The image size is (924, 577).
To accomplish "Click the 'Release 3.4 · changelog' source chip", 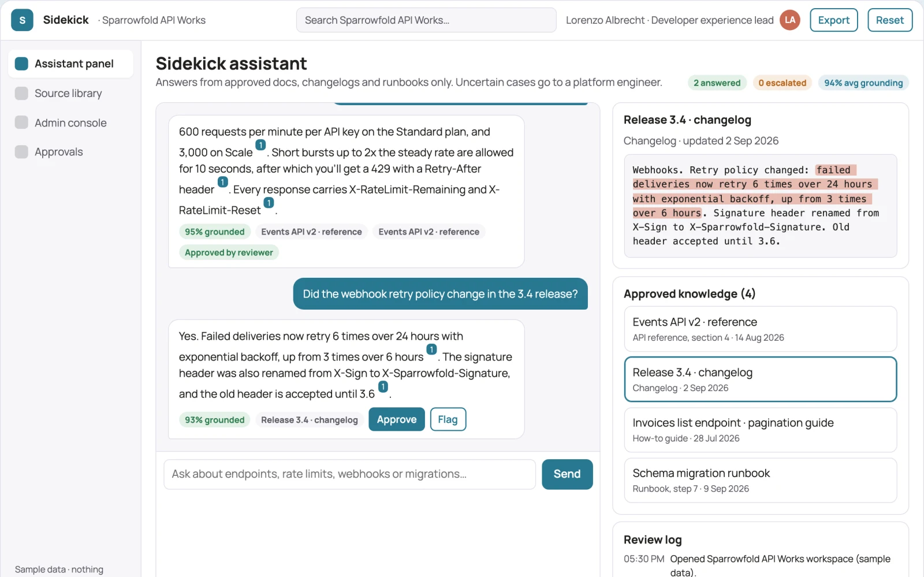I will click(310, 420).
